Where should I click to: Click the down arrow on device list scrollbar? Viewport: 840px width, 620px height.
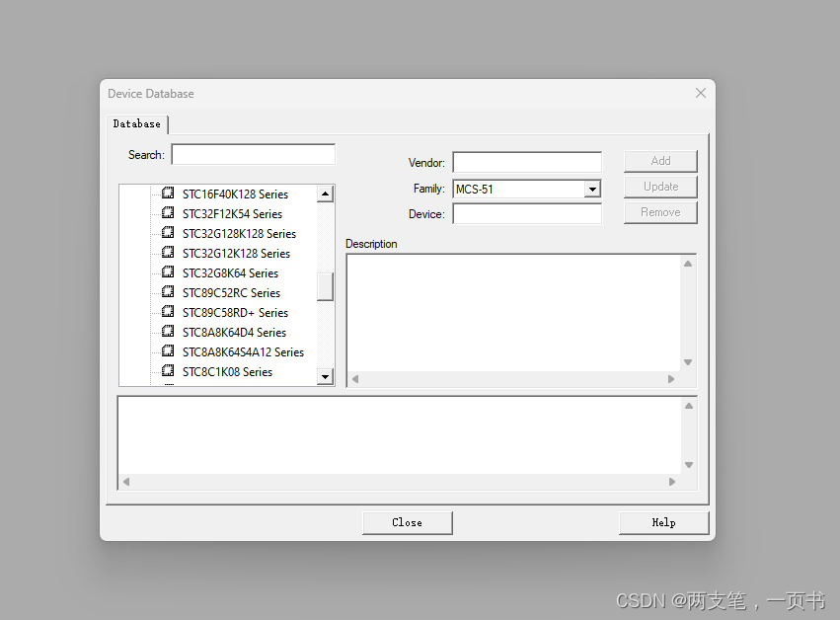[x=326, y=376]
